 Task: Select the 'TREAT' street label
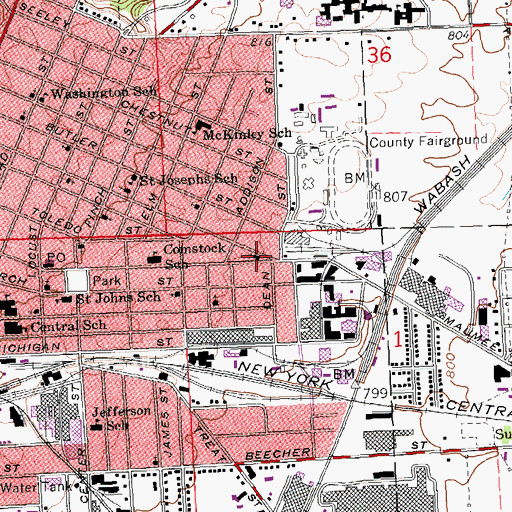210,443
